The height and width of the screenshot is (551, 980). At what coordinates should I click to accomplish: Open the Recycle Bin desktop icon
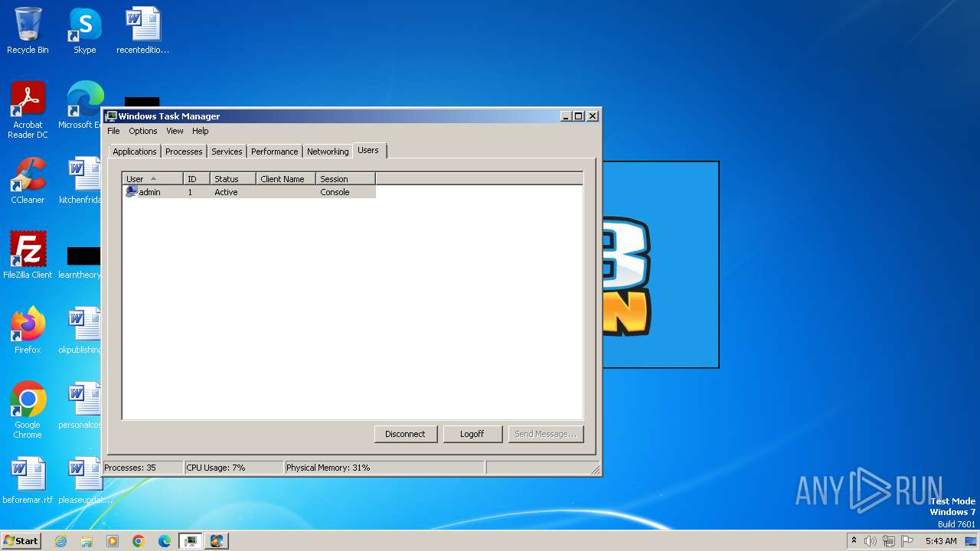coord(28,31)
